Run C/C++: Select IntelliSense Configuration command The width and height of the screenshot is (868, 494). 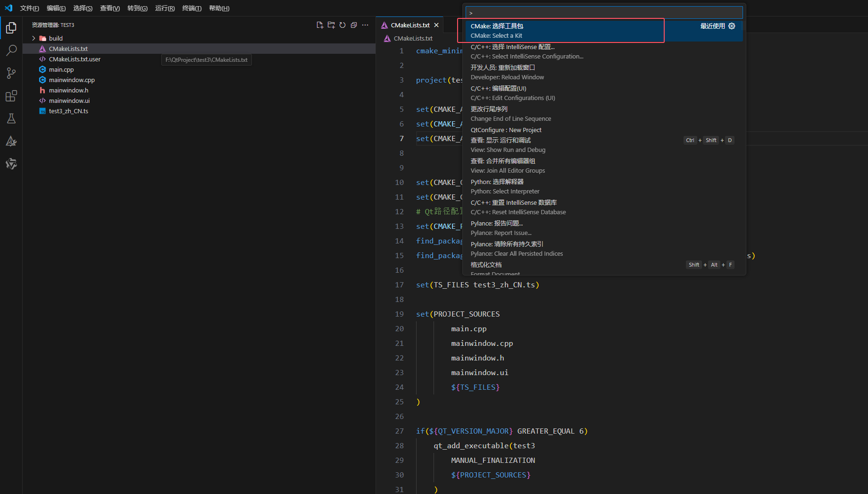604,51
